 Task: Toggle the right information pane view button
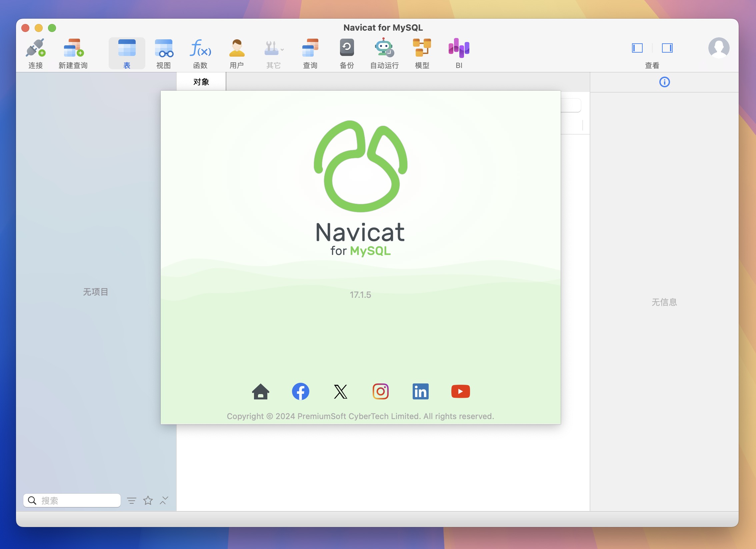(667, 48)
